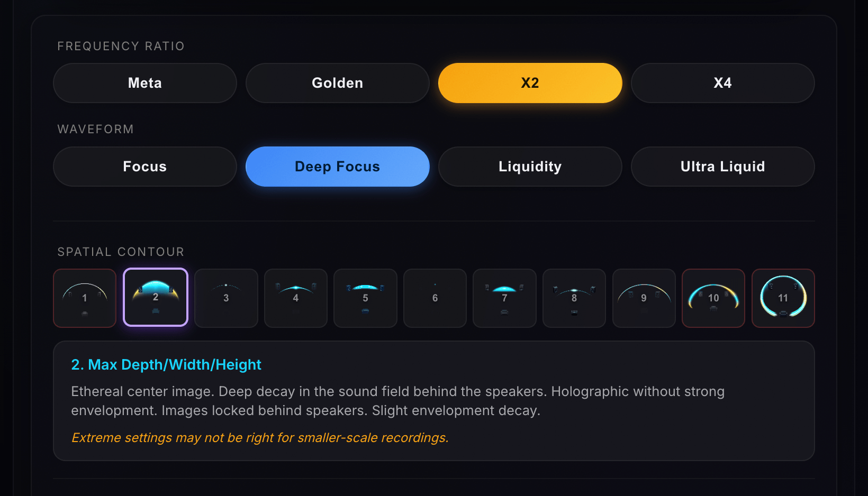Select spatial contour preset 5
The image size is (868, 496).
pos(365,298)
